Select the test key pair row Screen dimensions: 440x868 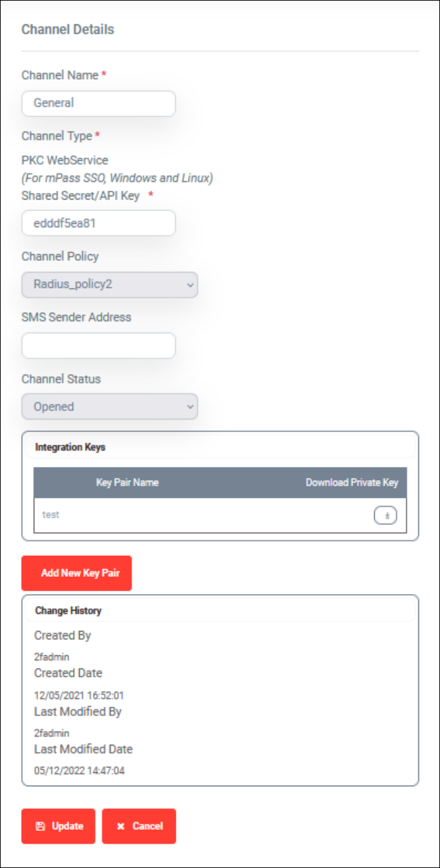click(220, 516)
